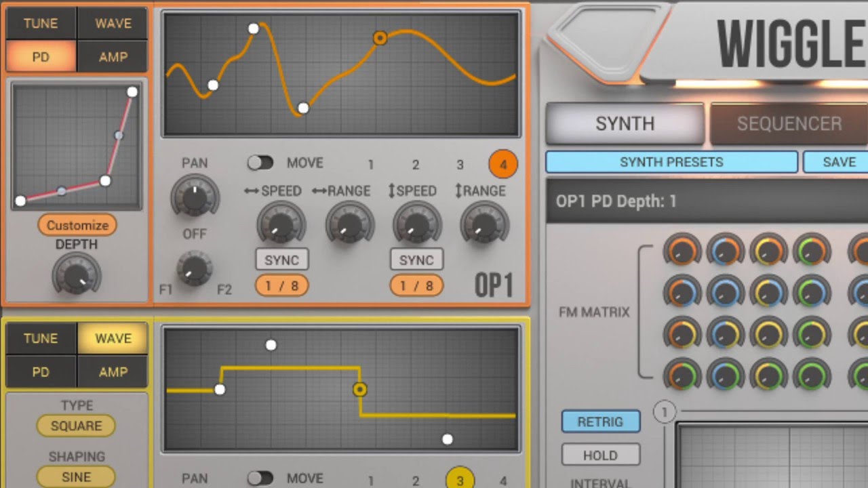Image resolution: width=868 pixels, height=488 pixels.
Task: Click the OP1 vertical SPEED knob
Action: coord(417,224)
